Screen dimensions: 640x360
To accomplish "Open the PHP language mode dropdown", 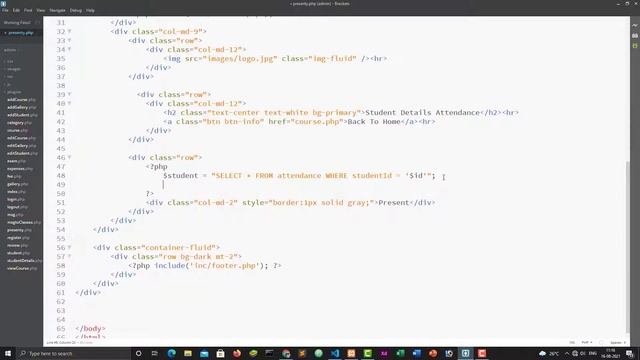I will click(587, 342).
